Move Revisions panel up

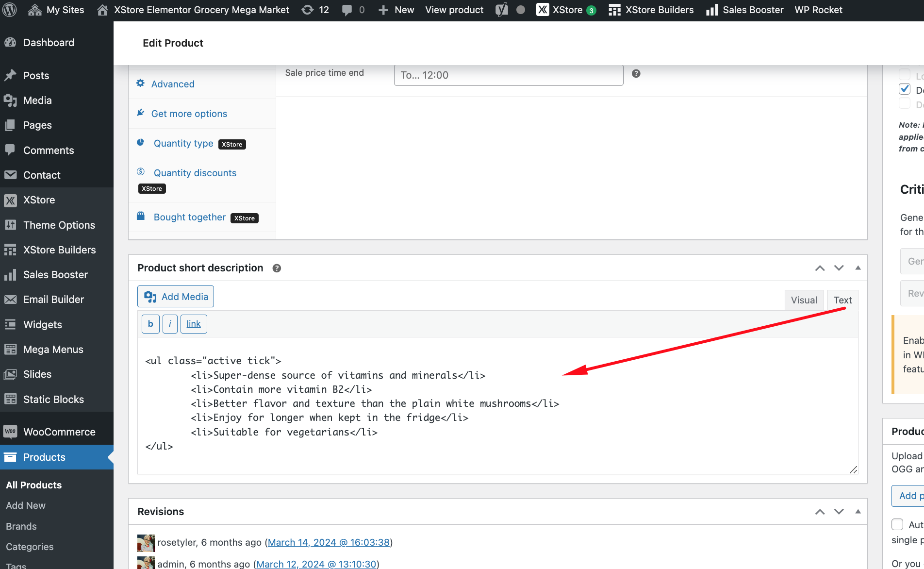820,512
